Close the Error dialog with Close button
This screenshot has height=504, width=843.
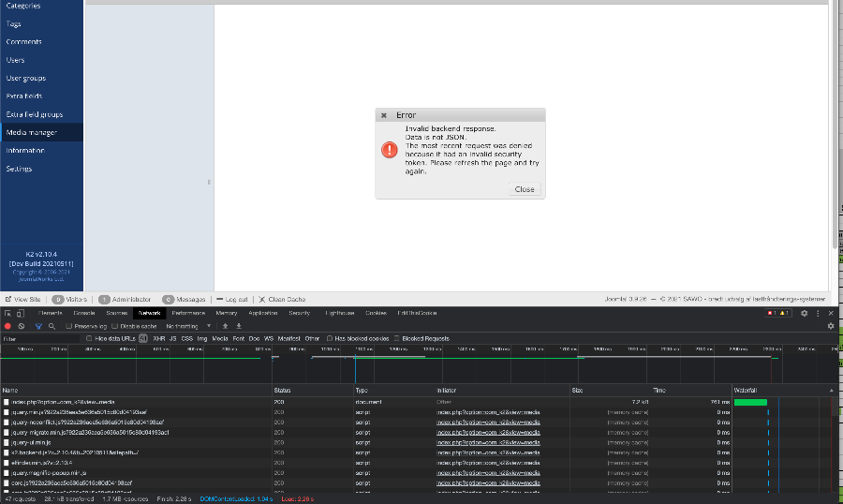point(525,189)
